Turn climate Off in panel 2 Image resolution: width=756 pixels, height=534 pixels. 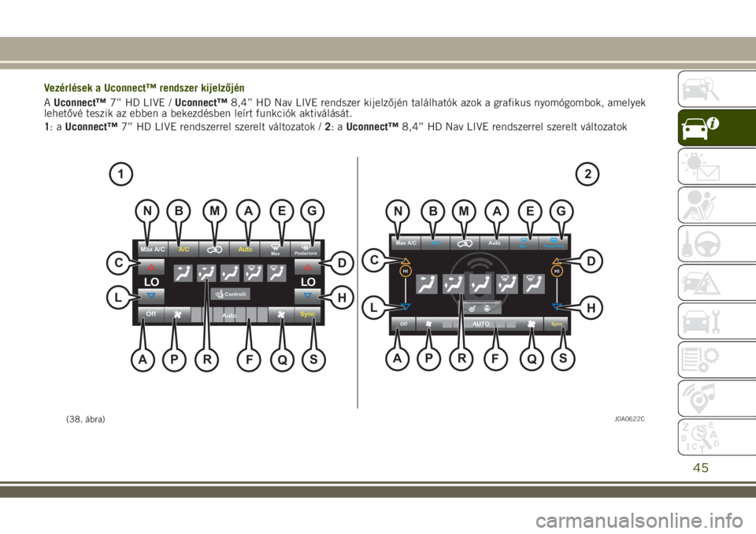pos(403,324)
